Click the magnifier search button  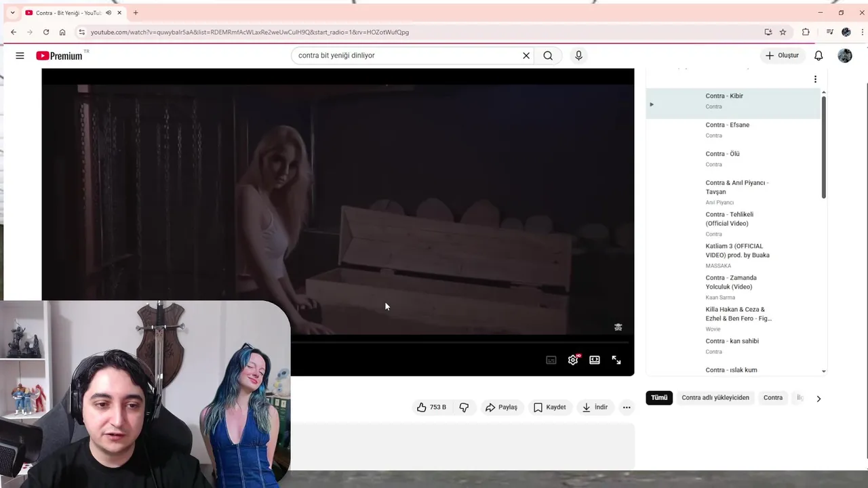[x=548, y=56]
